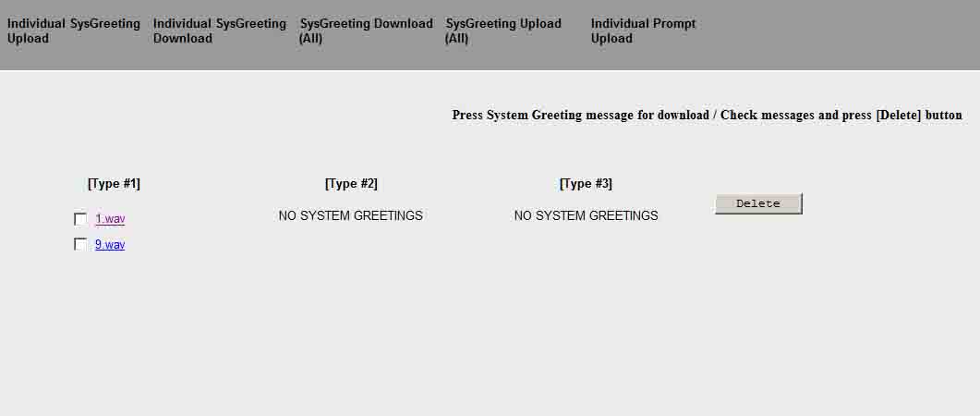Screen dimensions: 980x416
Task: Tick the 9.wav checkbox
Action: pos(80,245)
